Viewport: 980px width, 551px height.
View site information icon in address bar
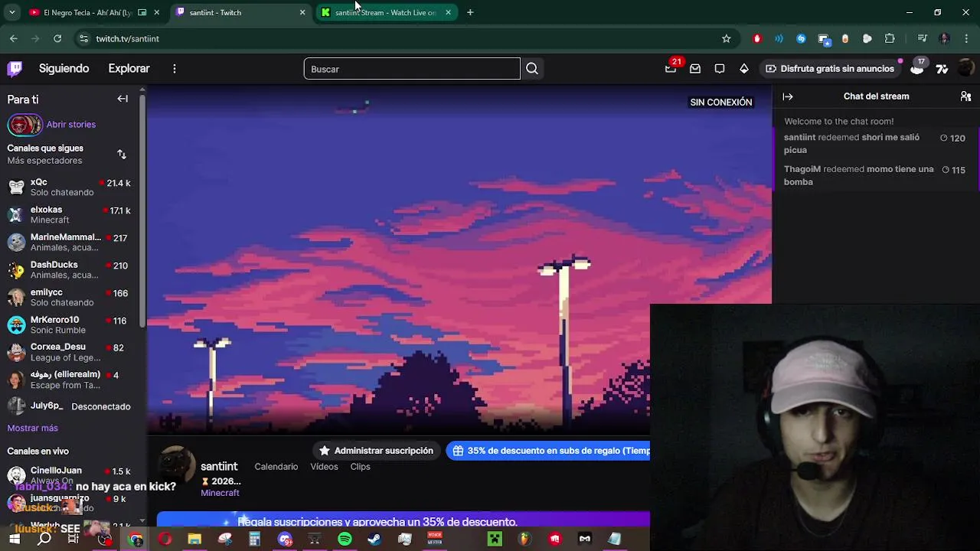[83, 38]
